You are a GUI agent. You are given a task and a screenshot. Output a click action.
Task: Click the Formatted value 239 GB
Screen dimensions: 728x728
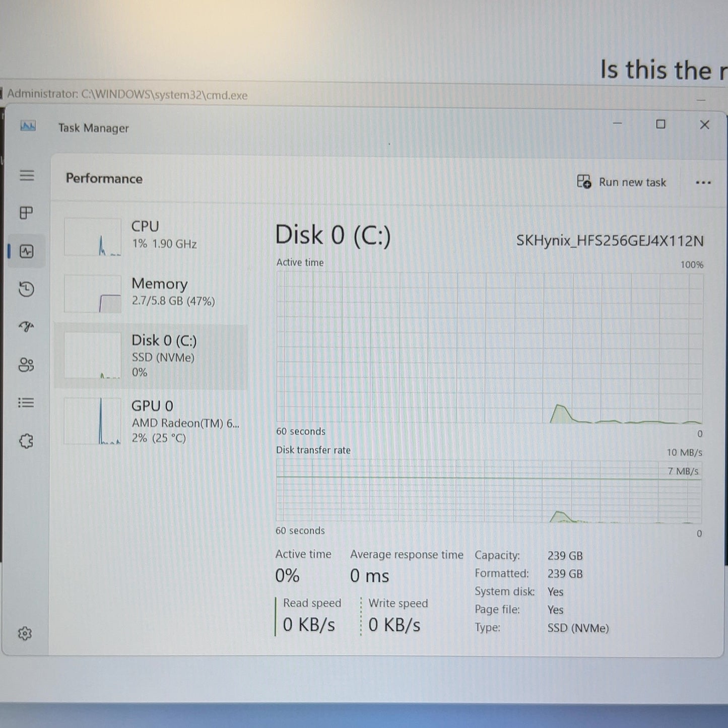pyautogui.click(x=565, y=574)
